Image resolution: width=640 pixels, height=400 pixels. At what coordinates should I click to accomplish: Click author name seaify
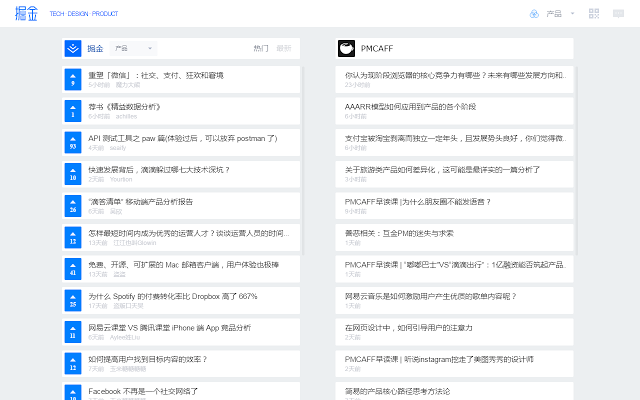[x=118, y=148]
